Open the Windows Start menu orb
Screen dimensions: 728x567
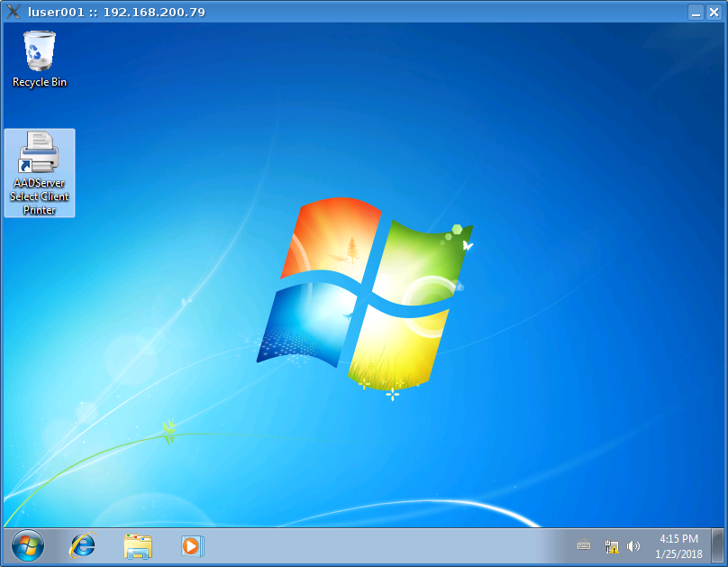tap(28, 545)
